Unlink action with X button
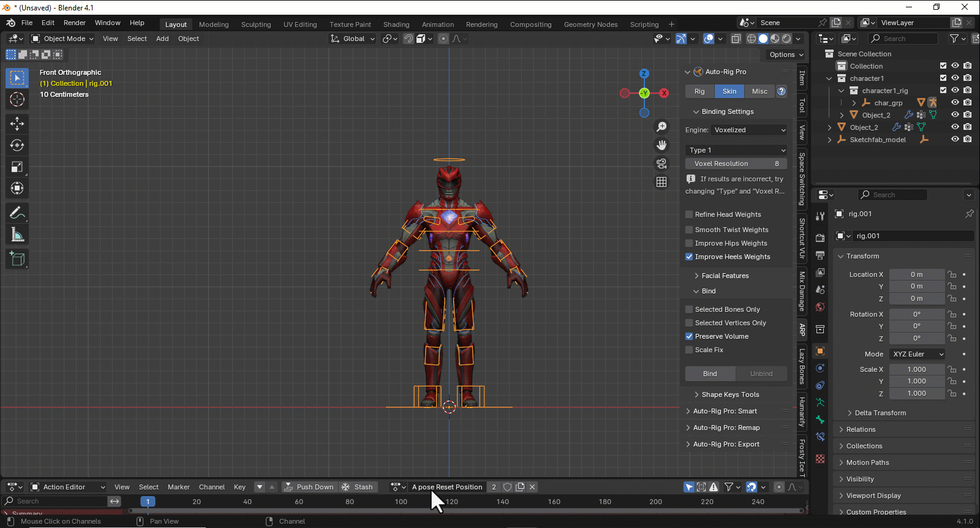 point(532,487)
